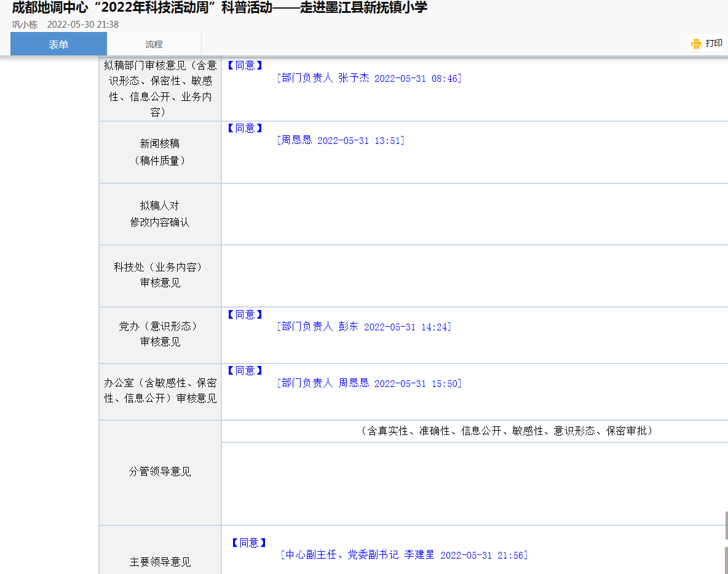Click the 2022-05-30 21:38 creation timestamp

pyautogui.click(x=83, y=25)
